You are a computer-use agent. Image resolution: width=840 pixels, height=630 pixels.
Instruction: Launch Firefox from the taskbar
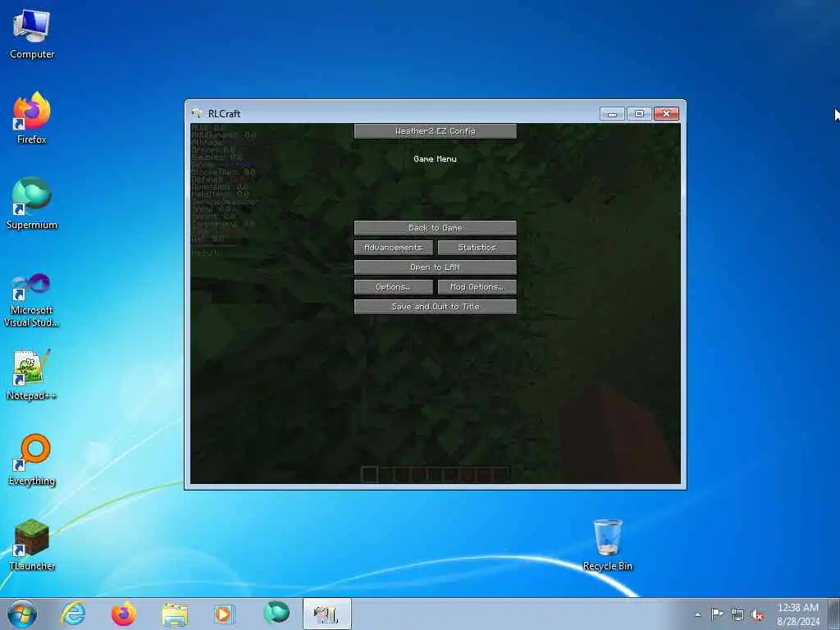pyautogui.click(x=124, y=614)
